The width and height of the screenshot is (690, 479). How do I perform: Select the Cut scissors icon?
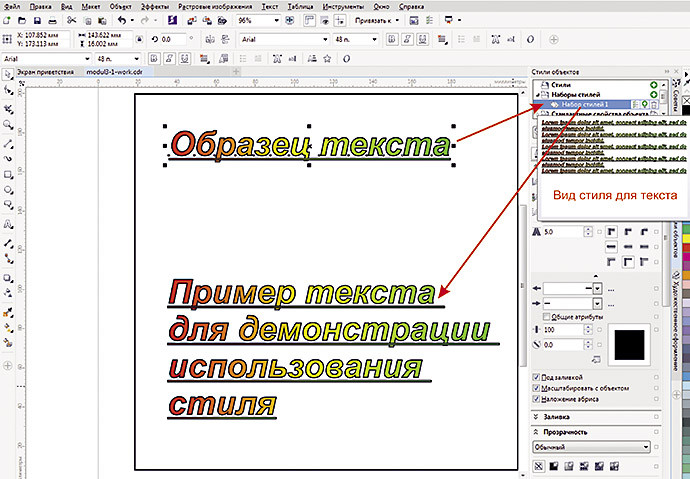click(x=71, y=20)
